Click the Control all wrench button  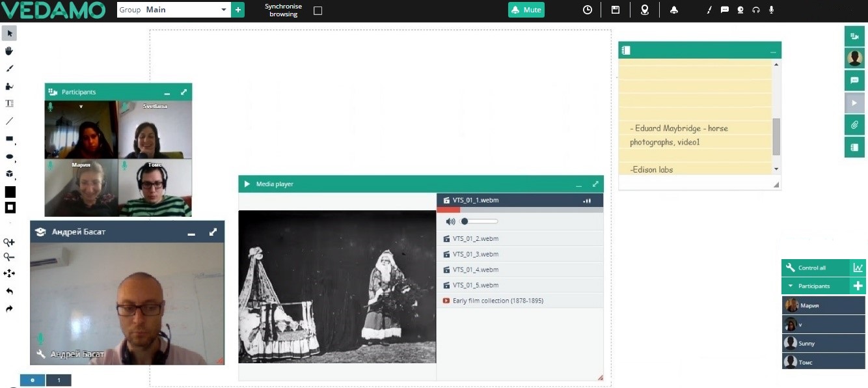[816, 268]
